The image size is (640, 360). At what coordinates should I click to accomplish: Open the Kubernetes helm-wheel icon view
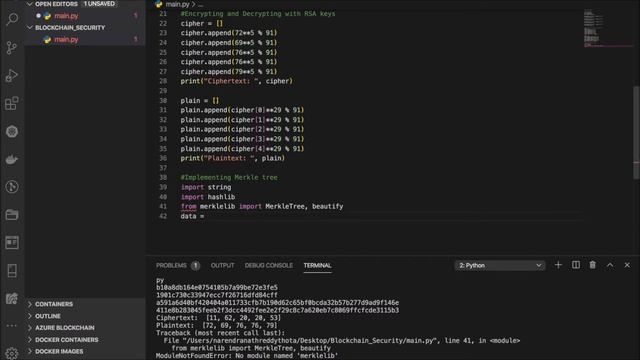[x=12, y=131]
